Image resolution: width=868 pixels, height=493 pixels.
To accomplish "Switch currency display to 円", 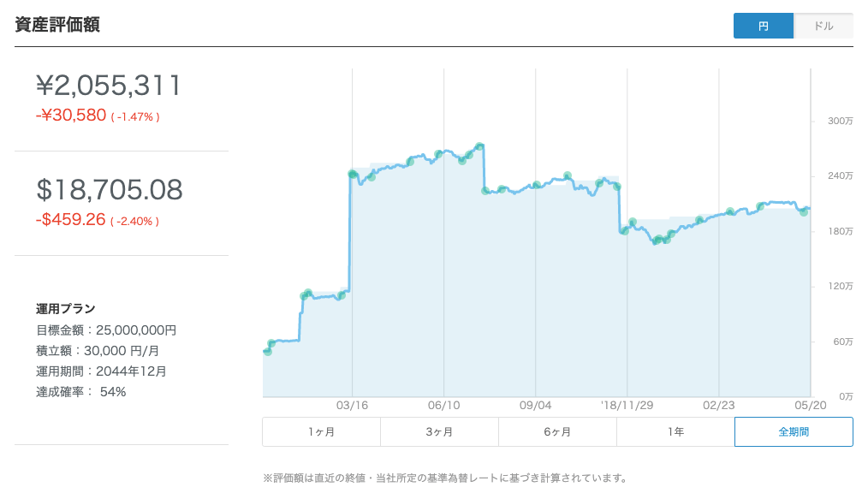I will click(764, 27).
